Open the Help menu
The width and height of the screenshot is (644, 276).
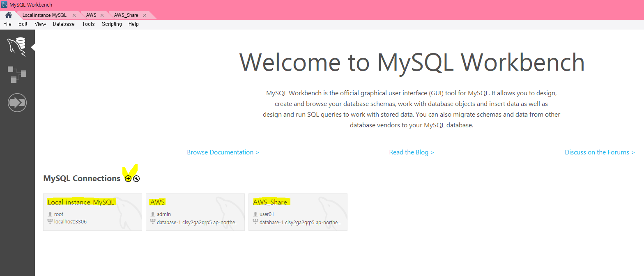click(x=133, y=24)
